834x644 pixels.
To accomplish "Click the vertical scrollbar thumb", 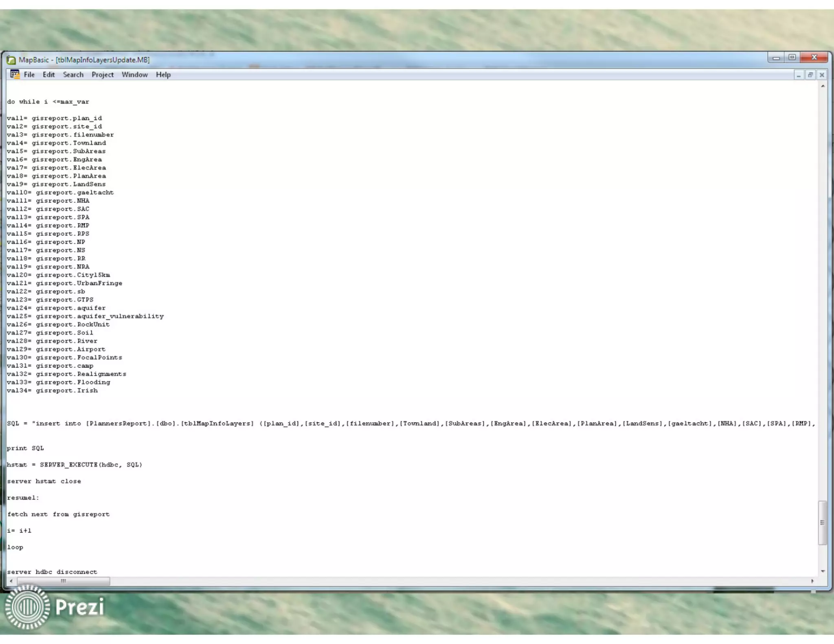I will [x=822, y=522].
